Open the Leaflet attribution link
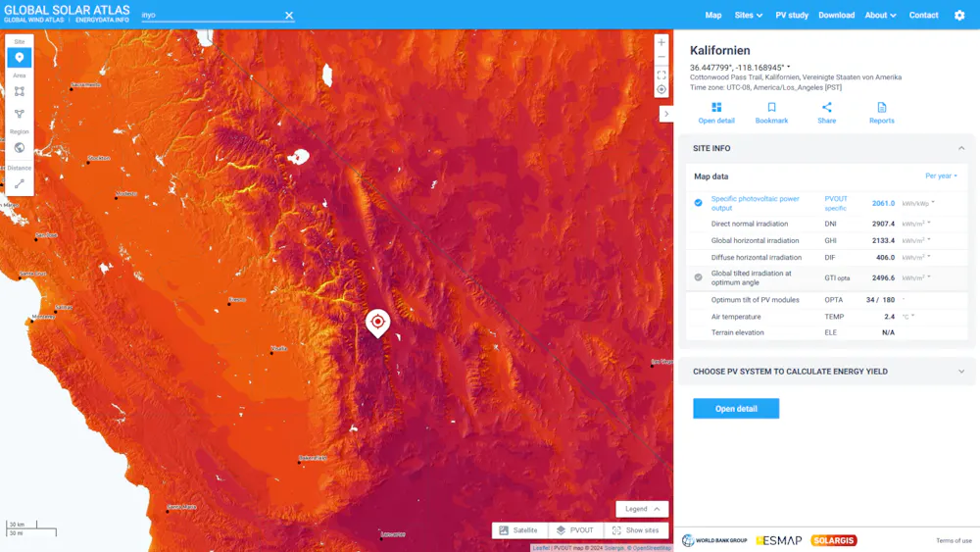980x552 pixels. [x=541, y=548]
